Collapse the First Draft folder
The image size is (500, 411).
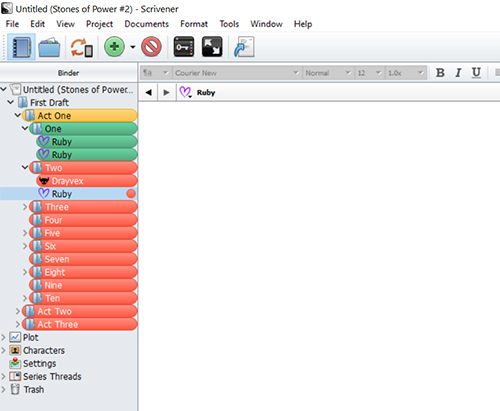(11, 102)
